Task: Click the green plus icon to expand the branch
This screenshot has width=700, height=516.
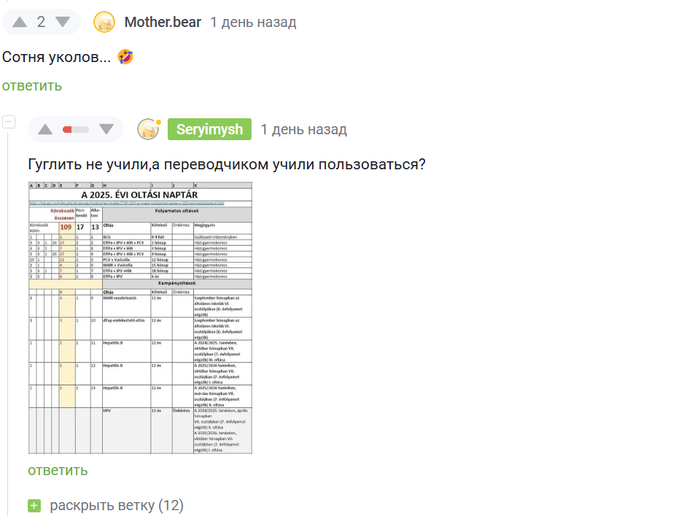Action: coord(35,506)
